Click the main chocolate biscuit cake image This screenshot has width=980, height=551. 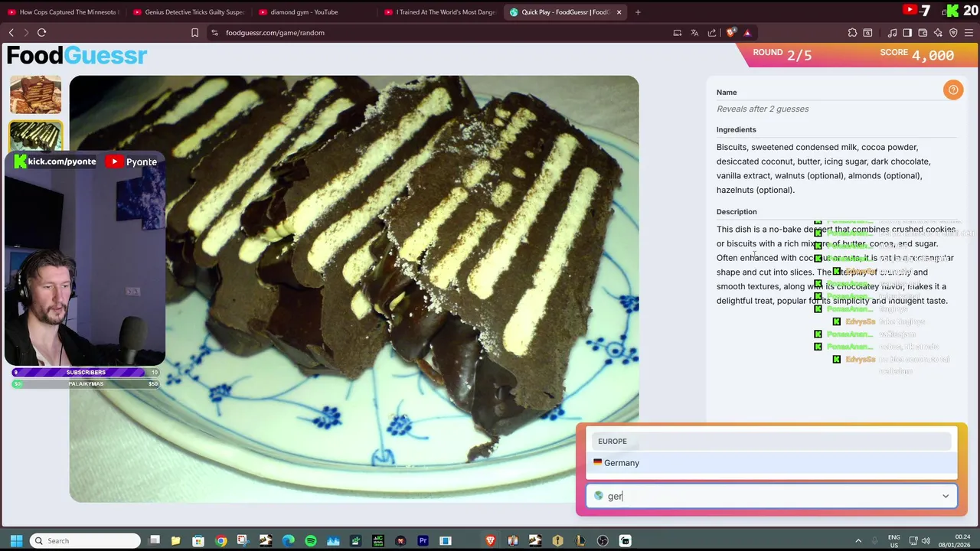point(354,289)
